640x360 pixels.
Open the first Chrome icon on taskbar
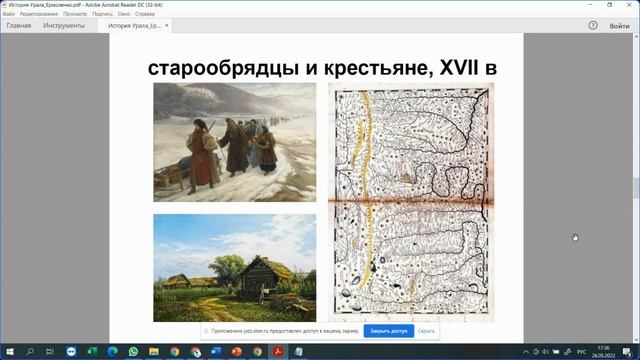point(175,351)
